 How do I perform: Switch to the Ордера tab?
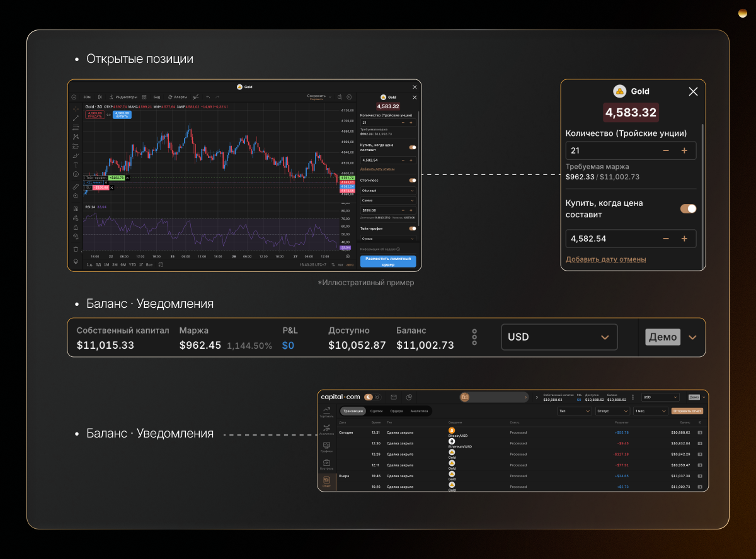pos(396,411)
